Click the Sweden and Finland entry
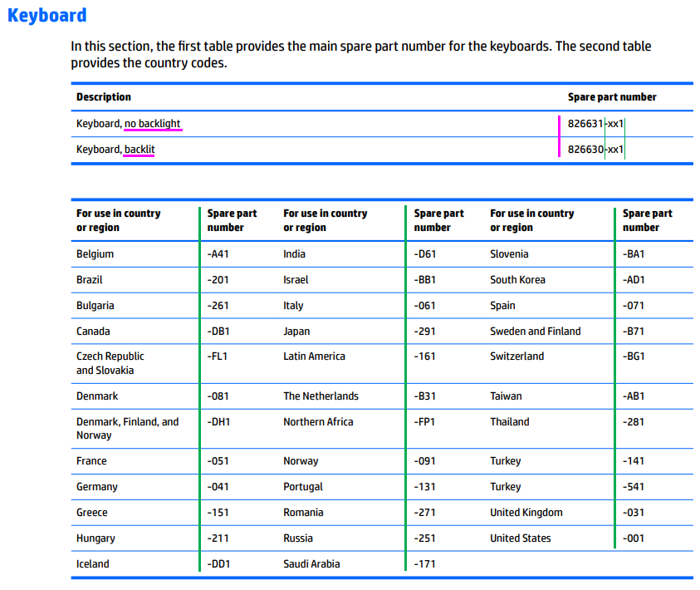The image size is (700, 590). coord(535,331)
